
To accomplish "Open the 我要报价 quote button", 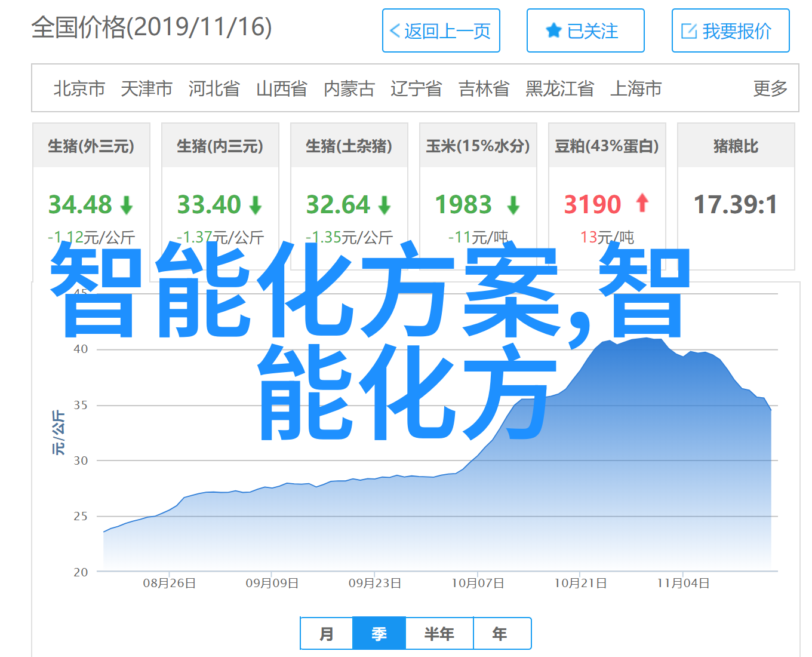I will (731, 30).
